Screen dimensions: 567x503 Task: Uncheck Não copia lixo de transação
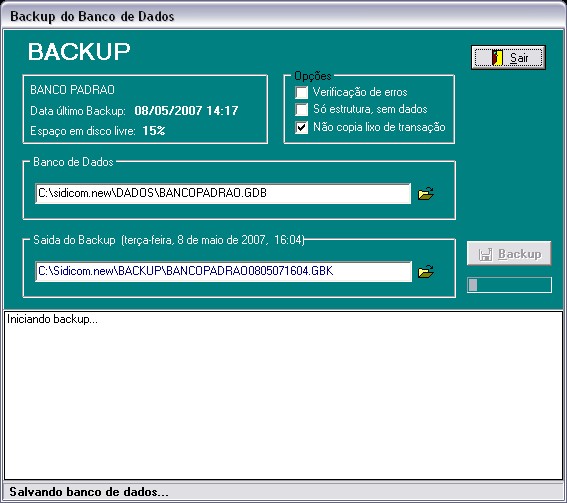point(301,127)
